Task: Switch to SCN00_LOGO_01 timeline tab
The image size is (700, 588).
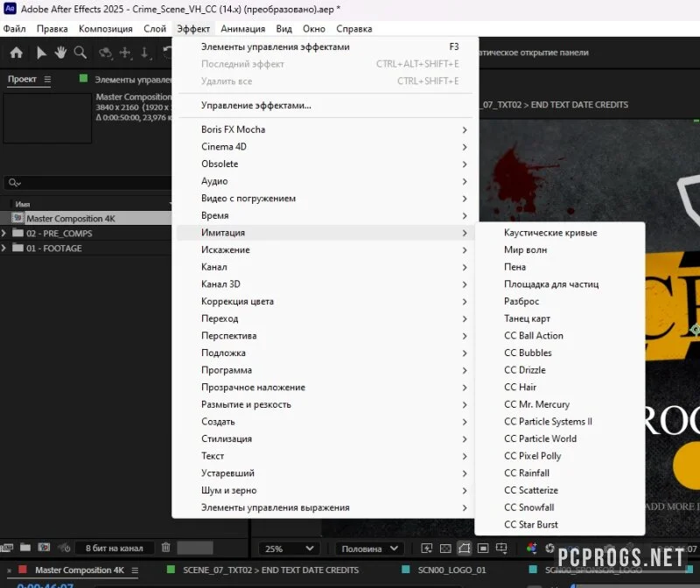Action: (451, 570)
